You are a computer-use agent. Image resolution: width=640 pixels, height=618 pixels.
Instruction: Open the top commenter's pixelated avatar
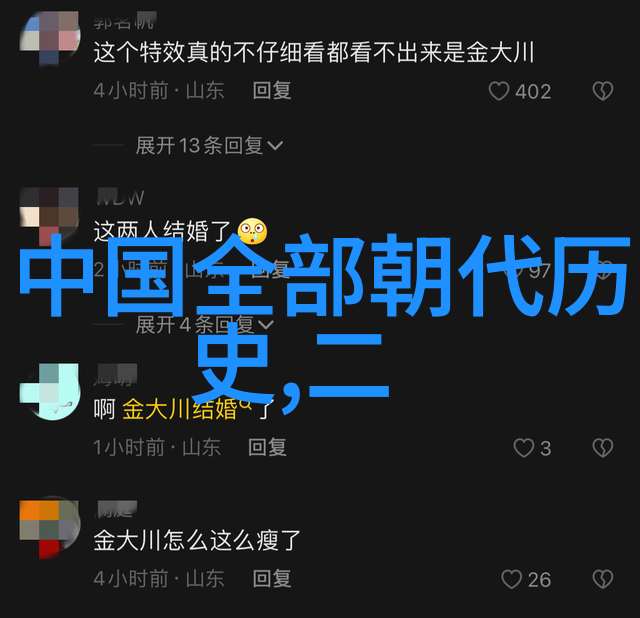50,38
